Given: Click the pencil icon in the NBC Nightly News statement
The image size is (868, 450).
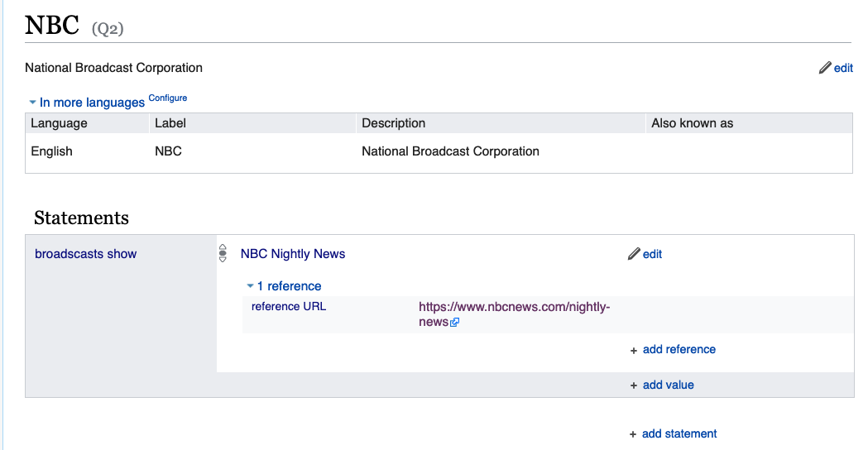Looking at the screenshot, I should tap(634, 253).
